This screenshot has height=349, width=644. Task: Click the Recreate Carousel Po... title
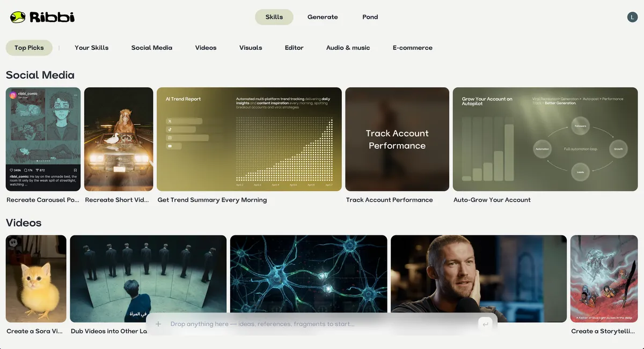click(x=43, y=200)
